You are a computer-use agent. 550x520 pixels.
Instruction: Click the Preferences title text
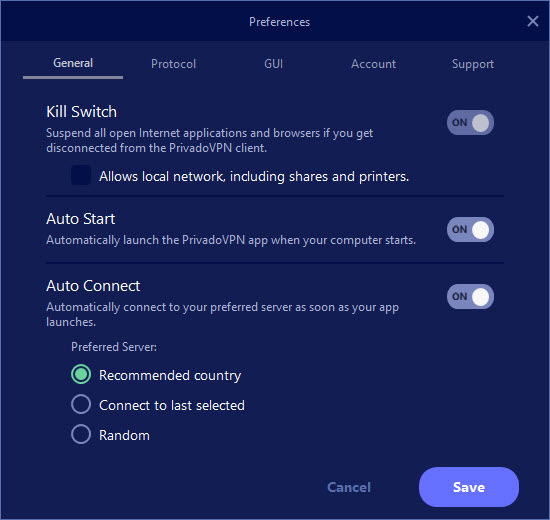click(280, 22)
